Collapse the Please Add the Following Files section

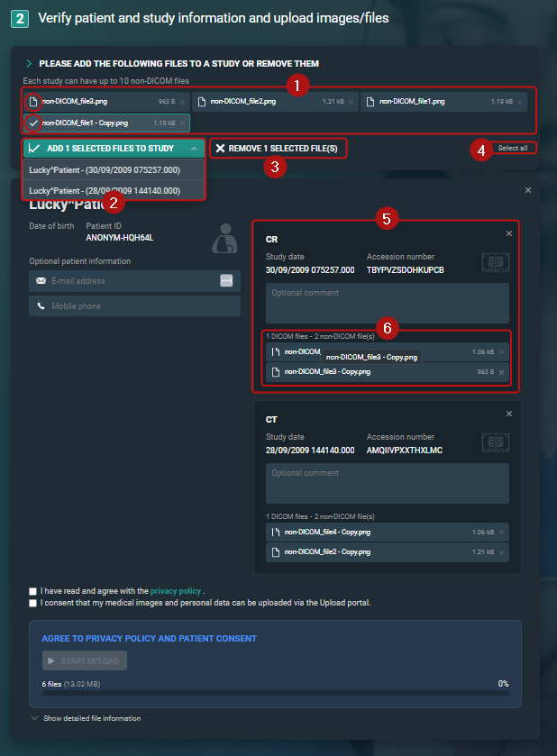pos(30,64)
